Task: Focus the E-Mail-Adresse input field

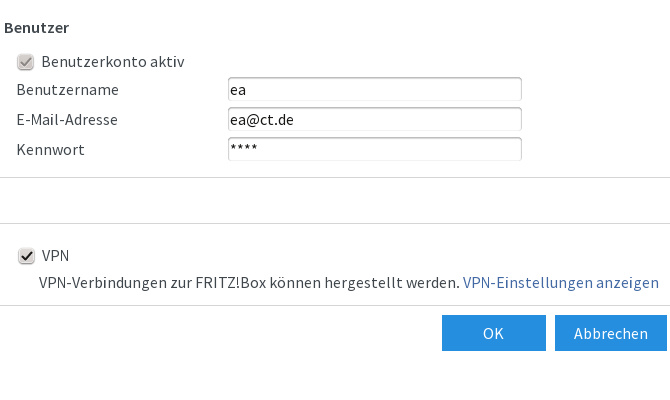Action: [x=374, y=120]
